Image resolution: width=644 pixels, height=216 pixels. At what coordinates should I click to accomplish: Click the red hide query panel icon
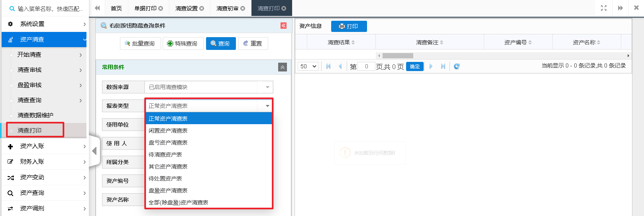click(283, 26)
